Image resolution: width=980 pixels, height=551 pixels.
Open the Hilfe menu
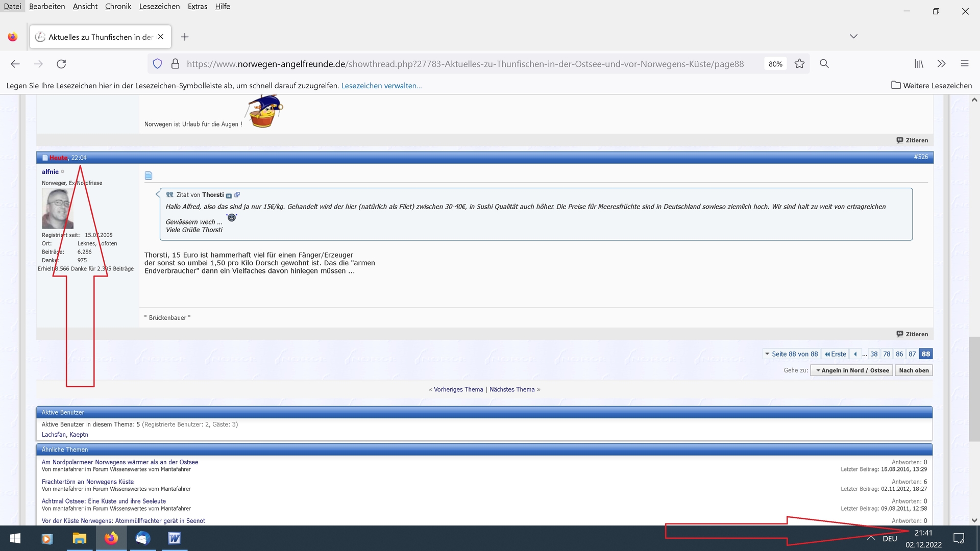[x=223, y=6]
